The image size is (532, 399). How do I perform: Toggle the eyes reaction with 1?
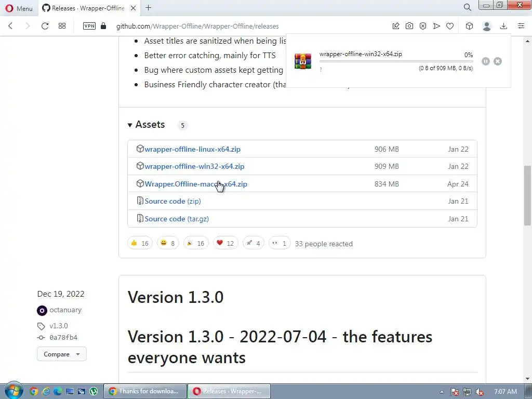pyautogui.click(x=280, y=243)
